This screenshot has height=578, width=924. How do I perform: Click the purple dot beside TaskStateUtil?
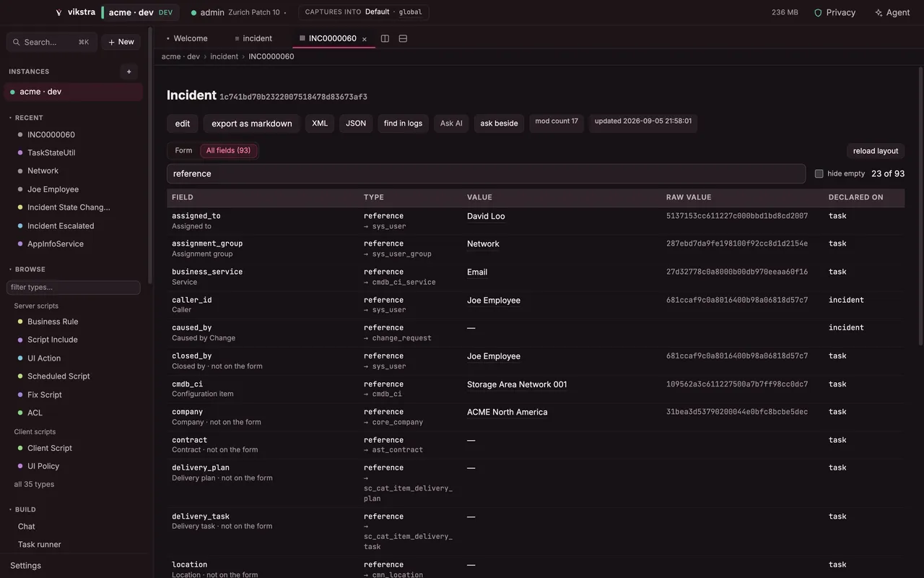click(x=20, y=152)
